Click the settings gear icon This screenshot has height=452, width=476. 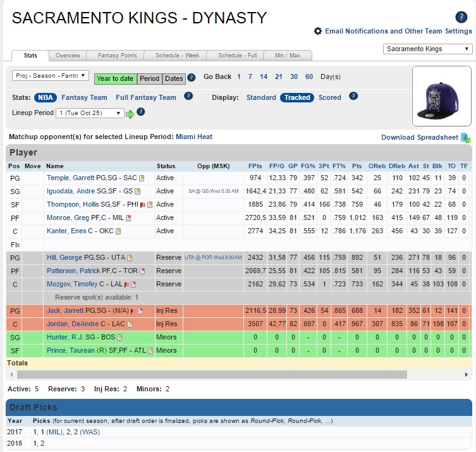(317, 31)
